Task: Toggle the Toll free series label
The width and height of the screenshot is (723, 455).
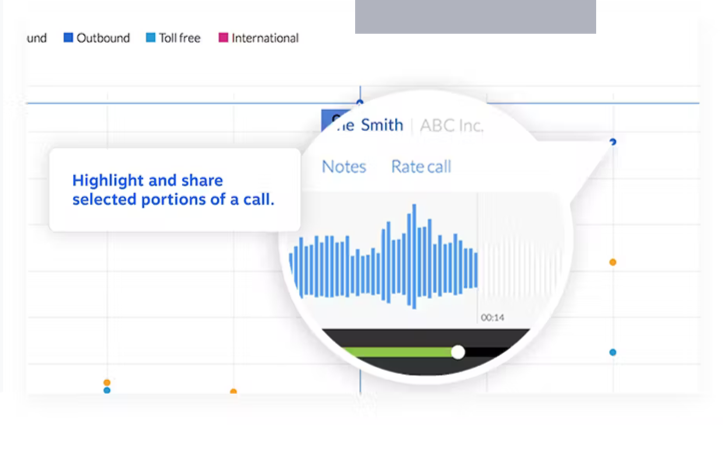Action: (x=180, y=38)
